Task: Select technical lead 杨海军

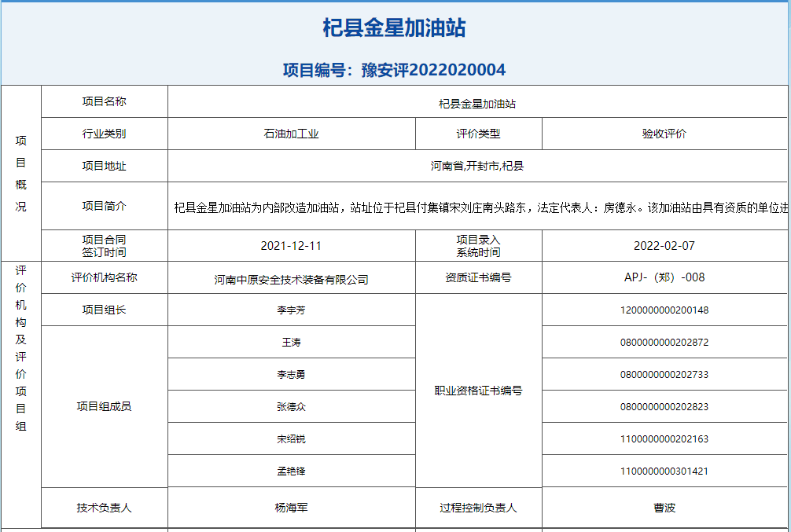Action: click(x=291, y=508)
